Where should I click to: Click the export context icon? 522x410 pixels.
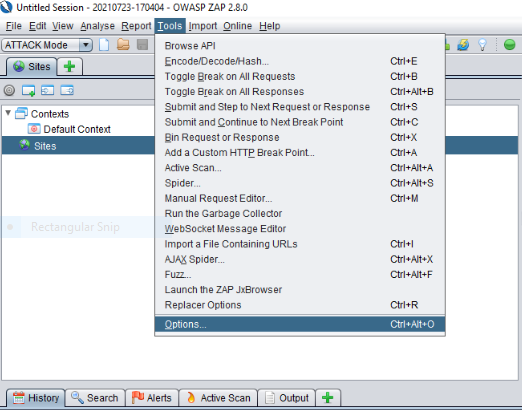[67, 90]
